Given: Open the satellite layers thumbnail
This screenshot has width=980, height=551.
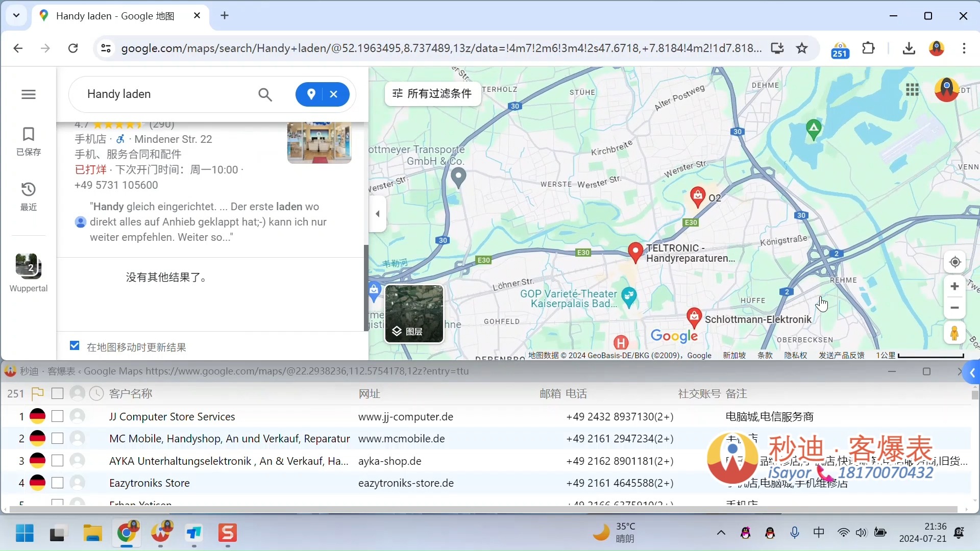Looking at the screenshot, I should pyautogui.click(x=414, y=314).
